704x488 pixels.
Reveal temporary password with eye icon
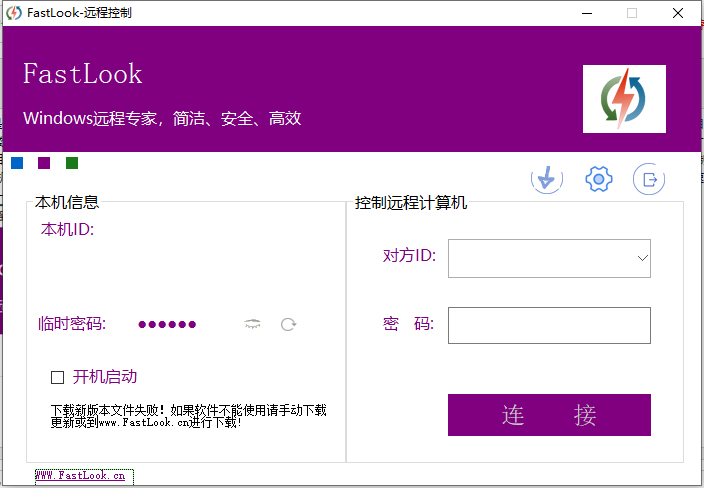252,324
